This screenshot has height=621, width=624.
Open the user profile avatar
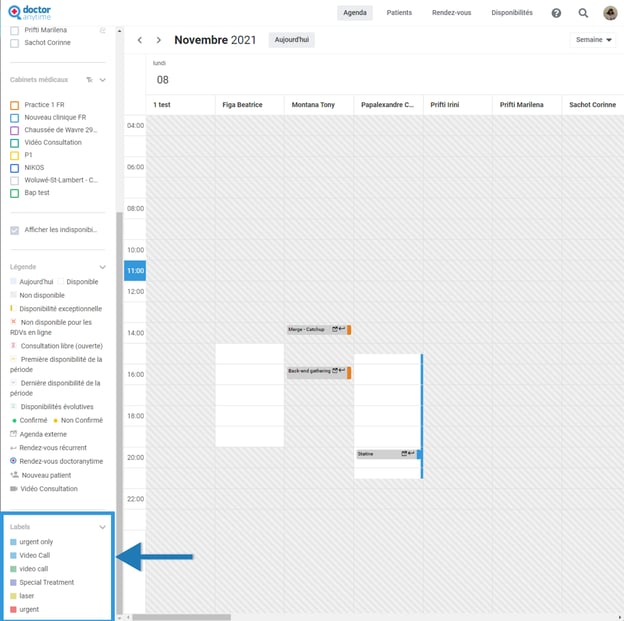point(610,13)
